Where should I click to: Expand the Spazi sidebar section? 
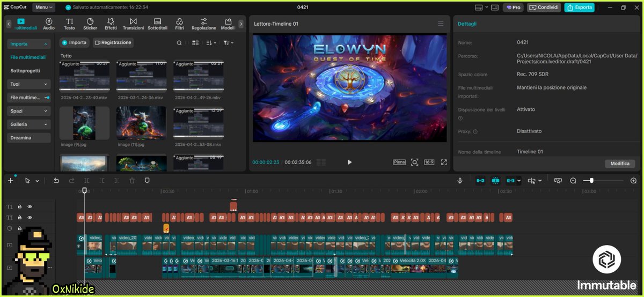pyautogui.click(x=29, y=111)
